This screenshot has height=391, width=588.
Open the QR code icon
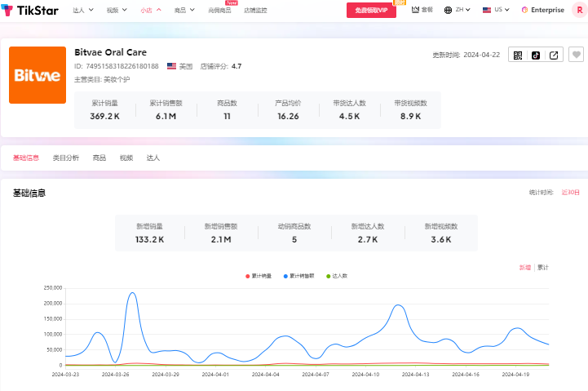[518, 56]
